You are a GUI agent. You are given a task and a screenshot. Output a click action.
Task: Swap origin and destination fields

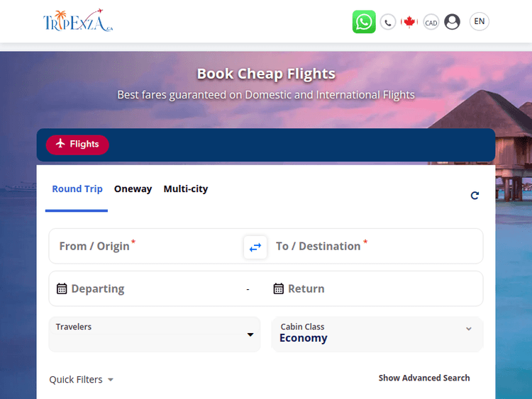tap(255, 247)
